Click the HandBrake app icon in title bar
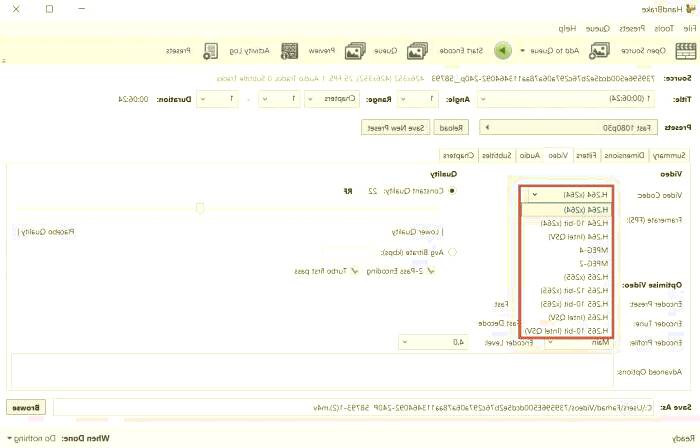 click(x=691, y=9)
